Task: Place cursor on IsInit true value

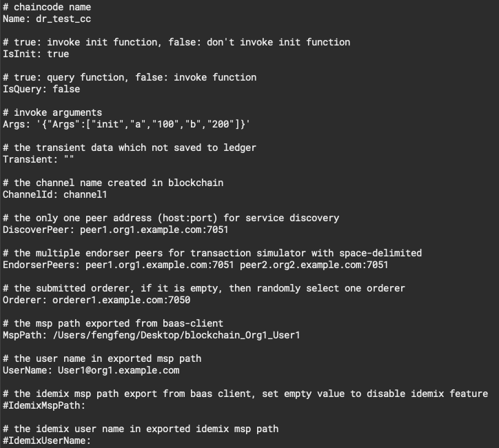Action: pos(58,54)
